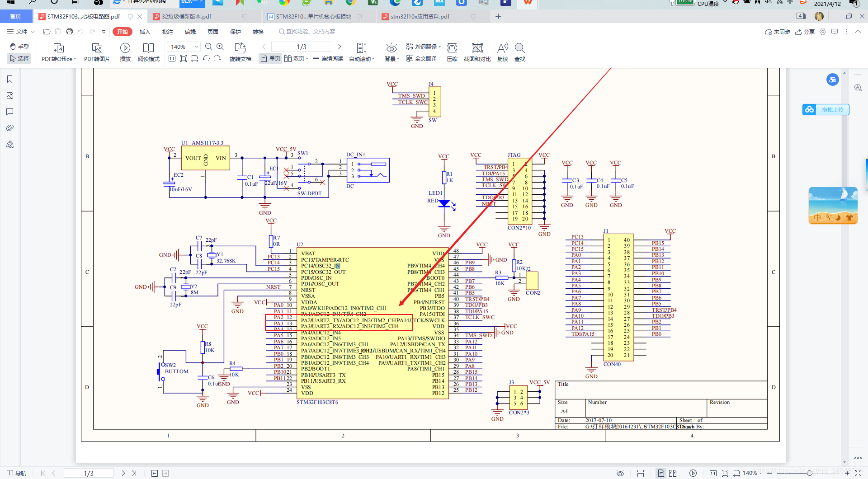
Task: Open the signature panel in sidebar
Action: click(x=10, y=144)
